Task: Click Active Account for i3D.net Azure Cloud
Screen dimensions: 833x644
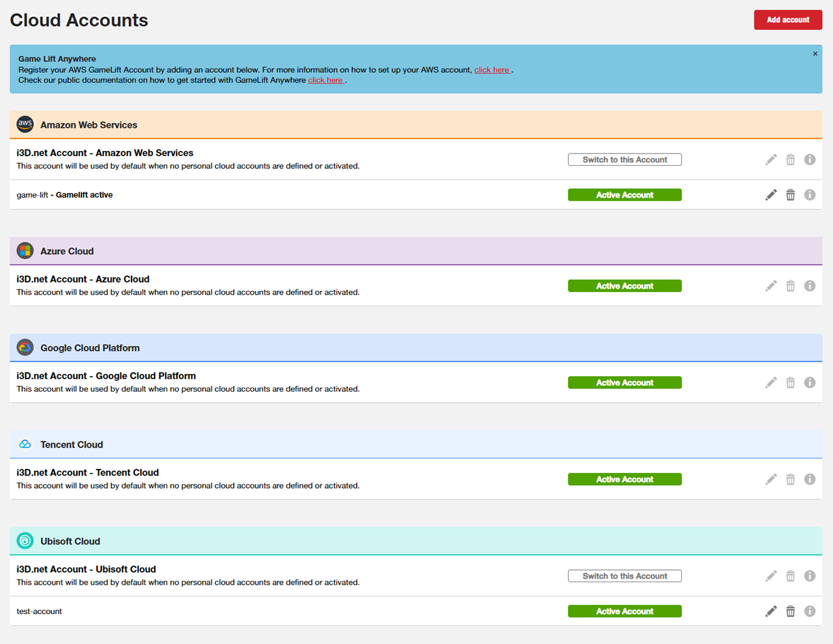Action: pos(625,286)
